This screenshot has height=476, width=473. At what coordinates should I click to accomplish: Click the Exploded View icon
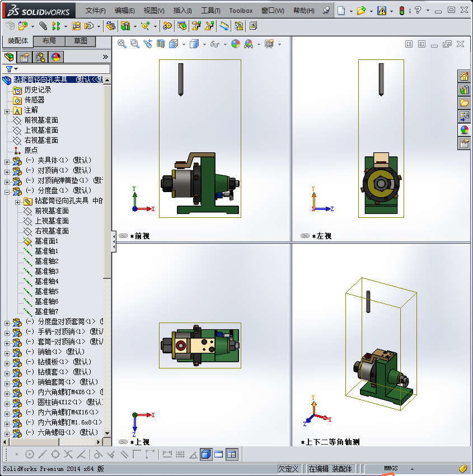click(196, 26)
